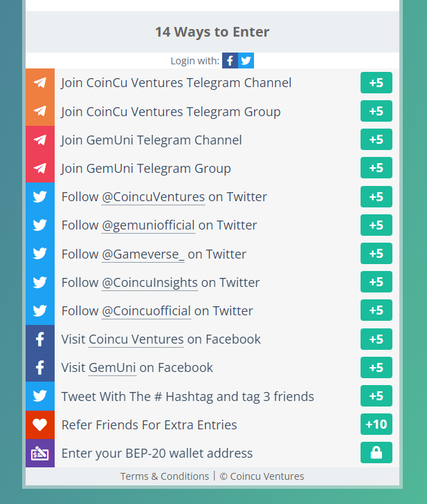
Task: Click the heart icon for Refer Friends
Action: (x=40, y=424)
